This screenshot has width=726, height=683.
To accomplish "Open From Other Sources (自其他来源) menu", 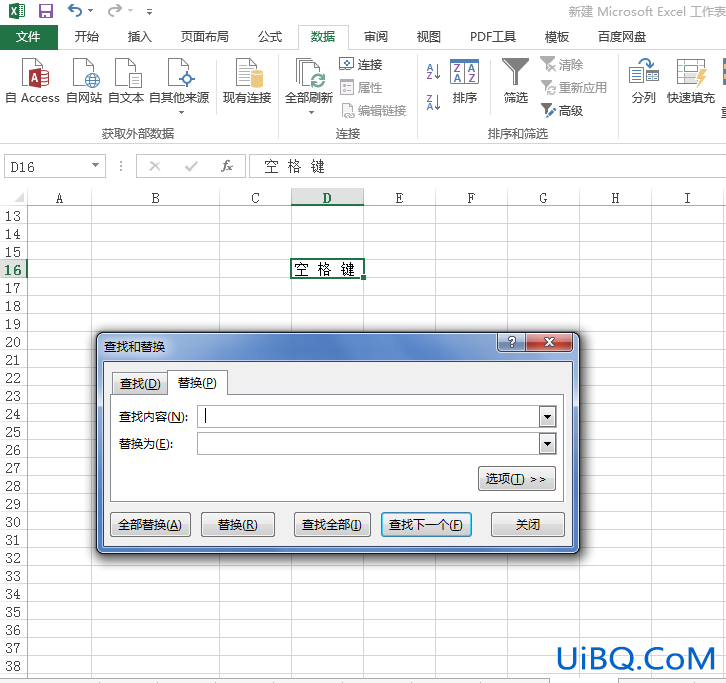I will [179, 86].
